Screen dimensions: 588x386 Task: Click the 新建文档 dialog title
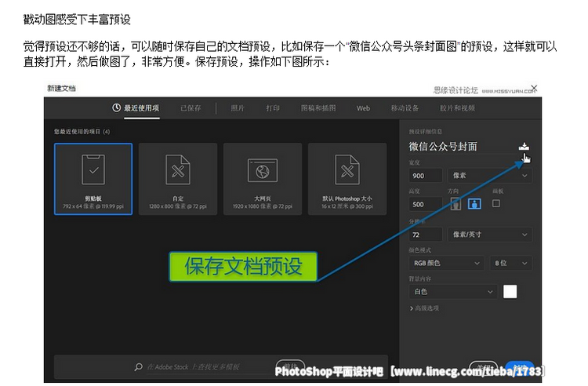point(61,88)
